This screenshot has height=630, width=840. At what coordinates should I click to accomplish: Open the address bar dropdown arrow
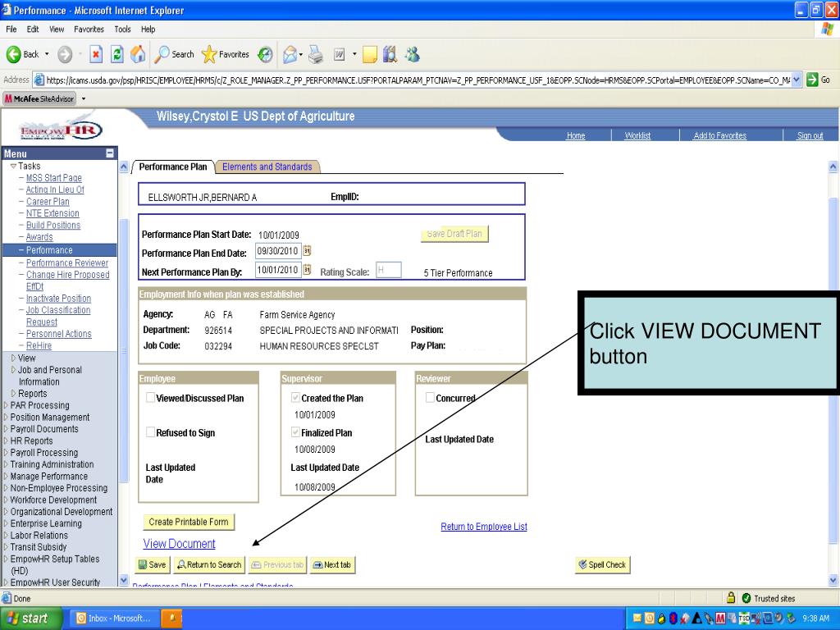(797, 80)
